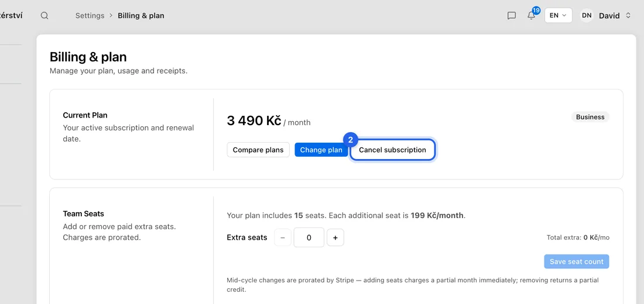Click the '199 Kč/month' seat price text
The height and width of the screenshot is (304, 644).
click(x=437, y=215)
